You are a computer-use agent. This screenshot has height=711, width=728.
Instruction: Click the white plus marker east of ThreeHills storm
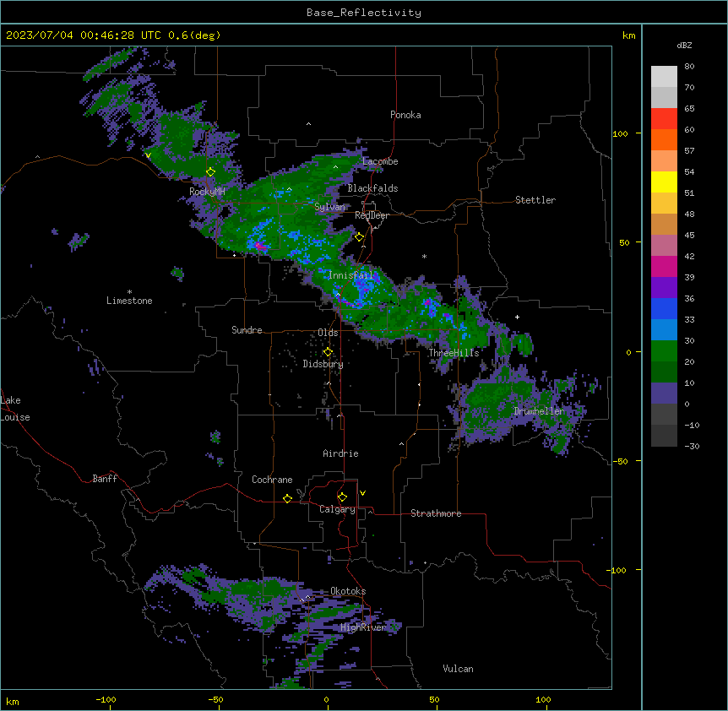pyautogui.click(x=517, y=317)
